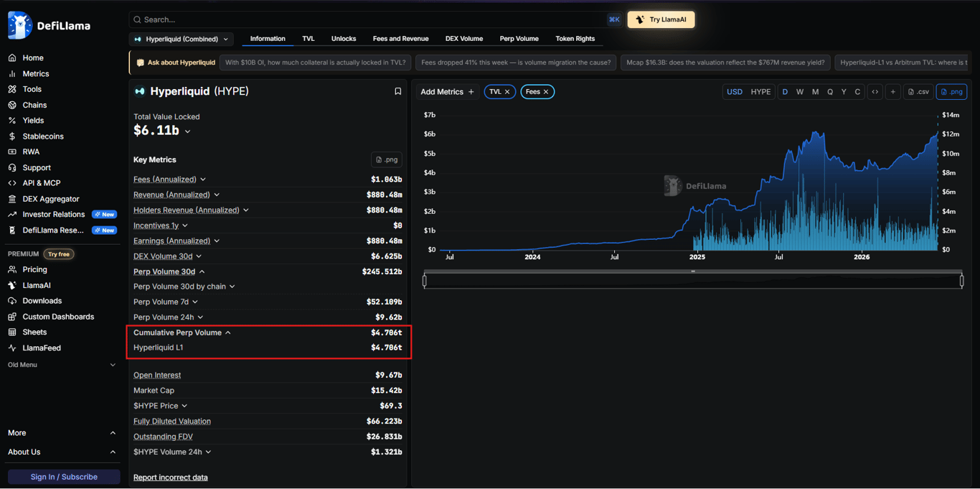Click the plus icon beside the embed icon
The image size is (980, 489).
[x=892, y=92]
